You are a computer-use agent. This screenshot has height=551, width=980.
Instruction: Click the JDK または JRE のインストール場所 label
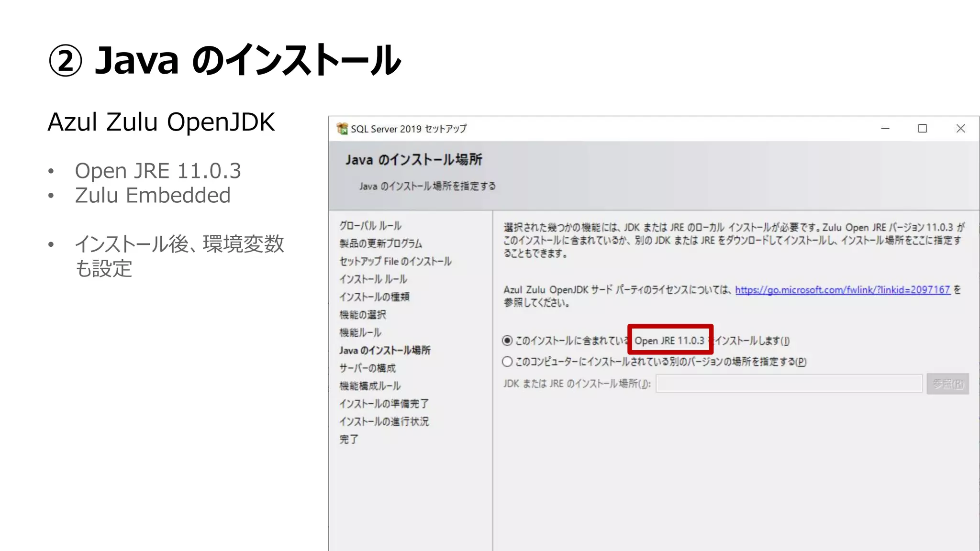tap(577, 384)
